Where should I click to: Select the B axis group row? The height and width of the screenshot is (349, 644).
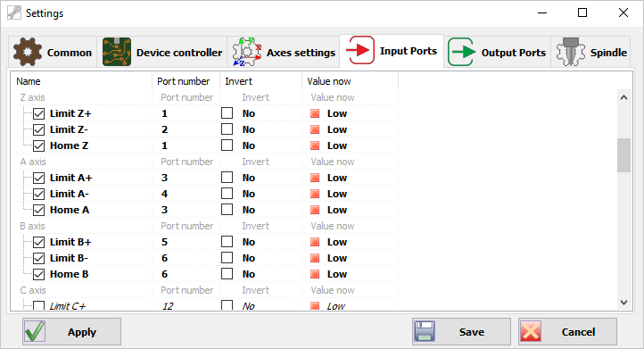click(x=204, y=226)
